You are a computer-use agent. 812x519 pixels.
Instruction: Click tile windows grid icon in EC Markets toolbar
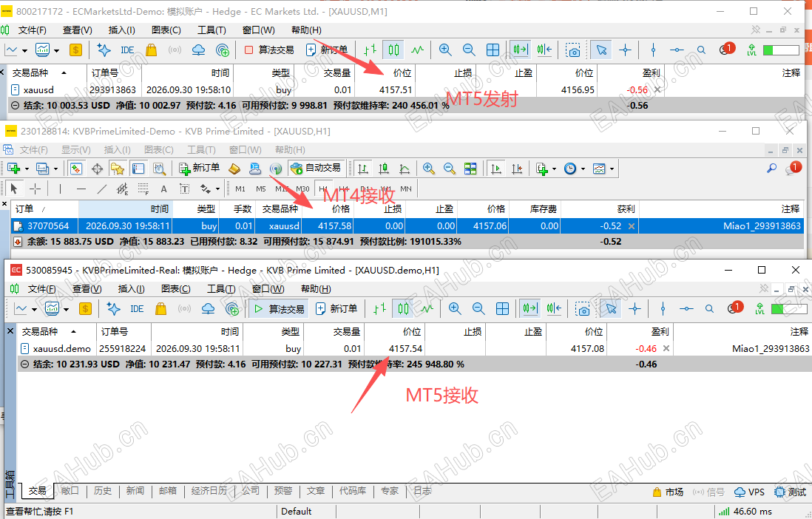point(493,50)
